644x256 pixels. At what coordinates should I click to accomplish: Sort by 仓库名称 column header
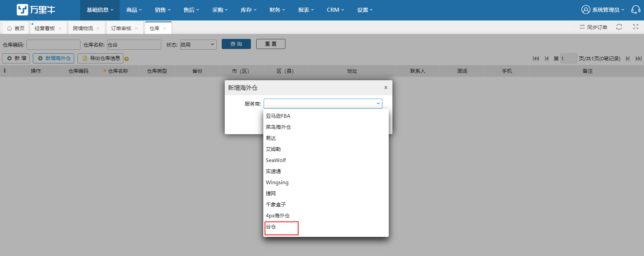[x=116, y=71]
